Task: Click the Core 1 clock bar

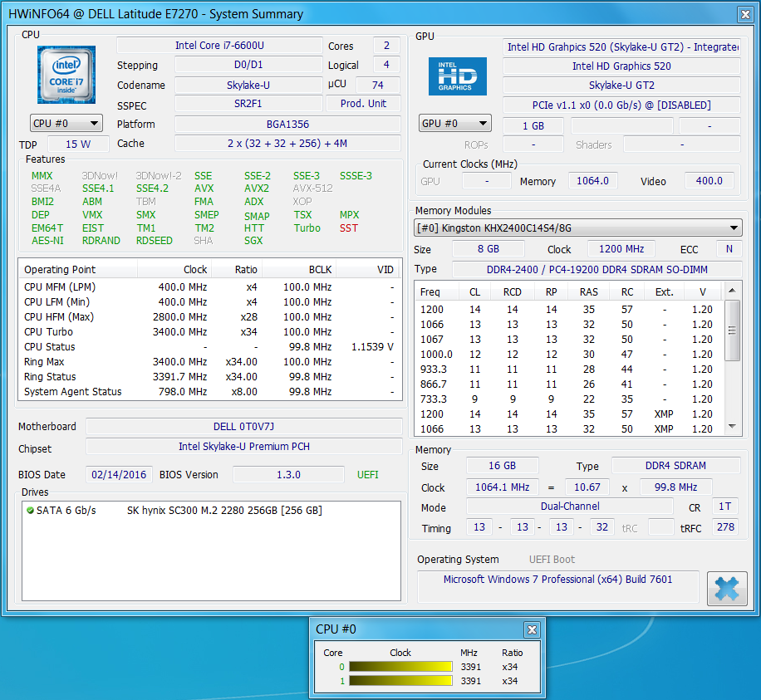Action: (400, 681)
